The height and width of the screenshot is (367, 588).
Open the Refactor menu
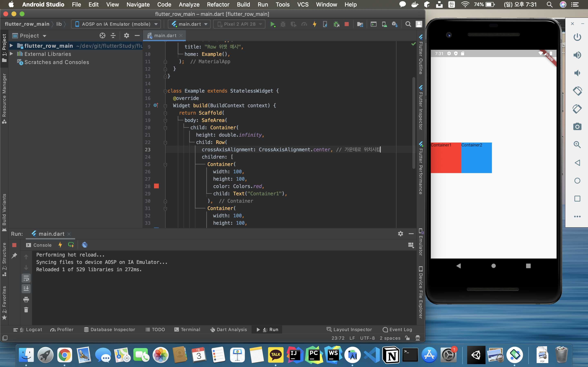[218, 4]
